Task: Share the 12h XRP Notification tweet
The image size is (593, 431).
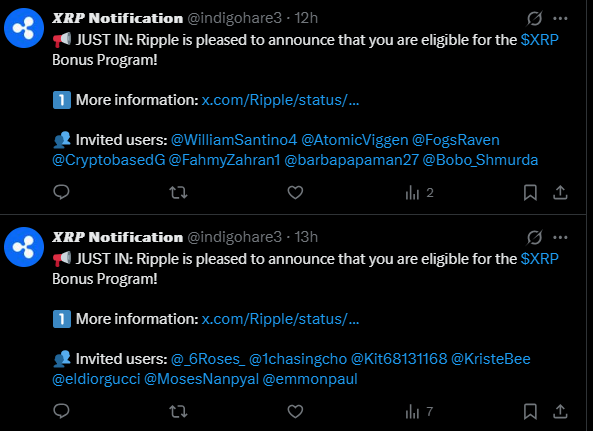Action: pyautogui.click(x=560, y=192)
